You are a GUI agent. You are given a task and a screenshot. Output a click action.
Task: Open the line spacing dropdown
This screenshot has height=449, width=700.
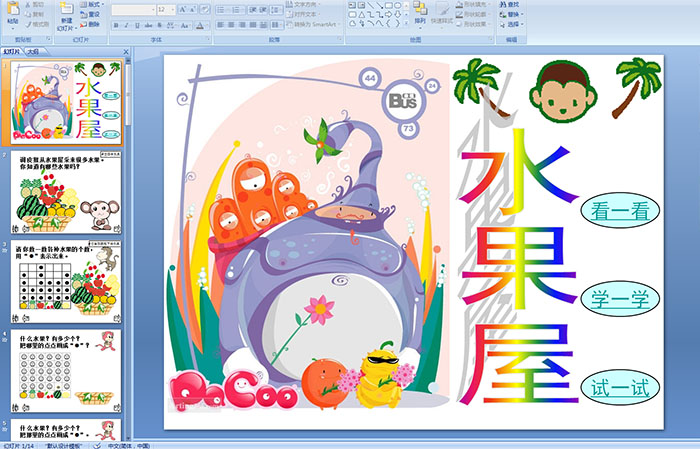point(277,9)
